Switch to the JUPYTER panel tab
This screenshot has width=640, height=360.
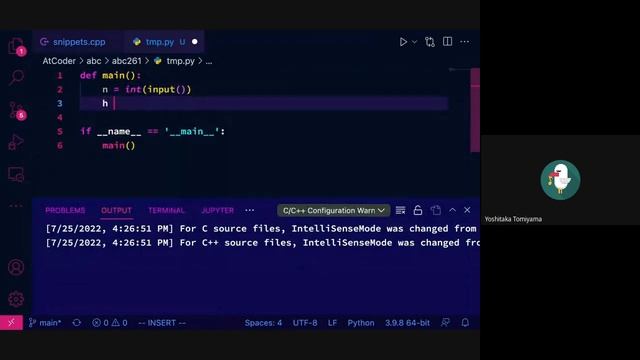pyautogui.click(x=218, y=210)
